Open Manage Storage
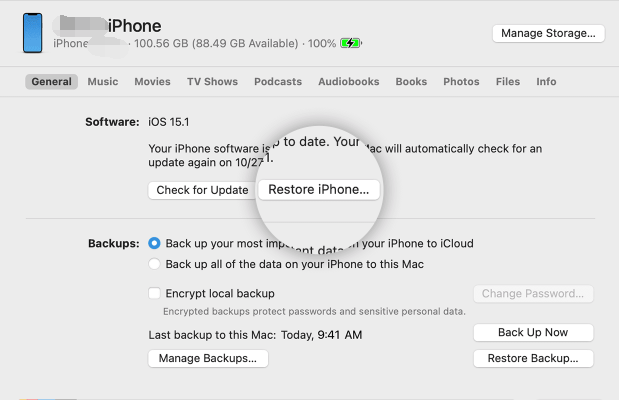Viewport: 619px width, 400px height. pos(548,33)
